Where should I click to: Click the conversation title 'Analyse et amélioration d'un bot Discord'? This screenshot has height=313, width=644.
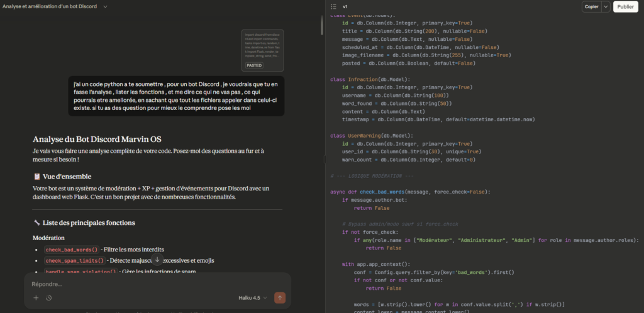pyautogui.click(x=50, y=6)
